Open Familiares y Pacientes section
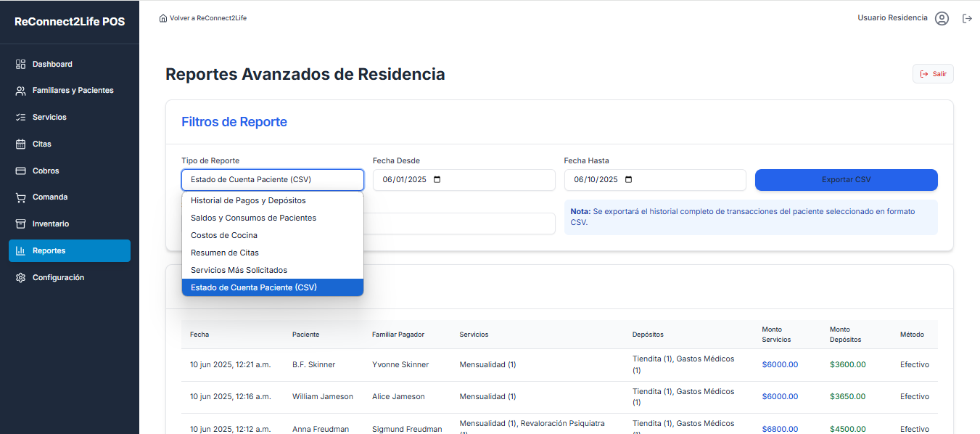980x434 pixels. [70, 91]
